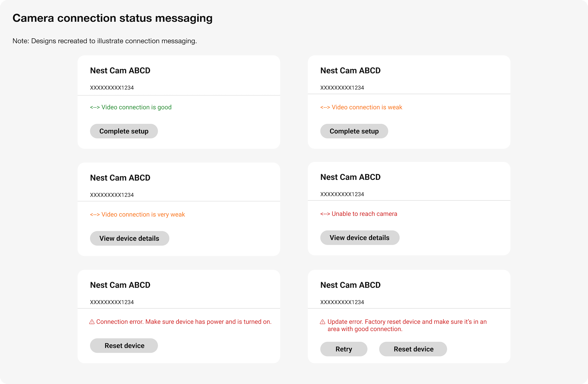Click the arrow icon beside 'very weak' status

click(x=95, y=215)
